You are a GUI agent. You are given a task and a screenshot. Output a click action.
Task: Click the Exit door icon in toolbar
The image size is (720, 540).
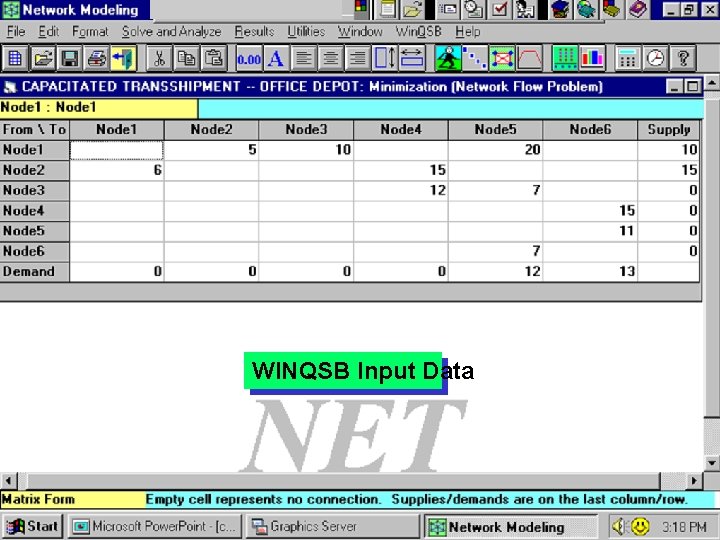[x=123, y=58]
